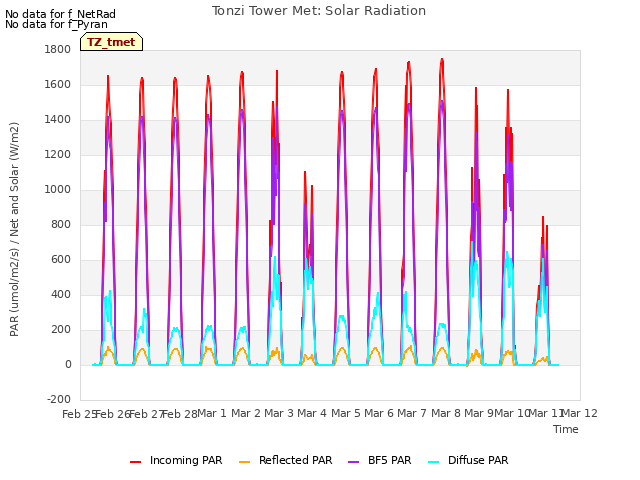Click the Feb 26 x-axis date label
The width and height of the screenshot is (640, 480).
(113, 414)
